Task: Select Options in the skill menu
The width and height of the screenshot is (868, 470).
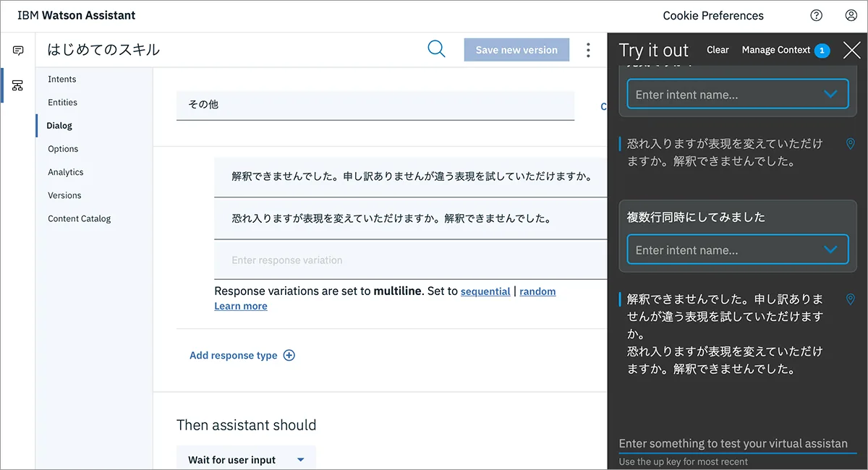Action: pos(63,148)
